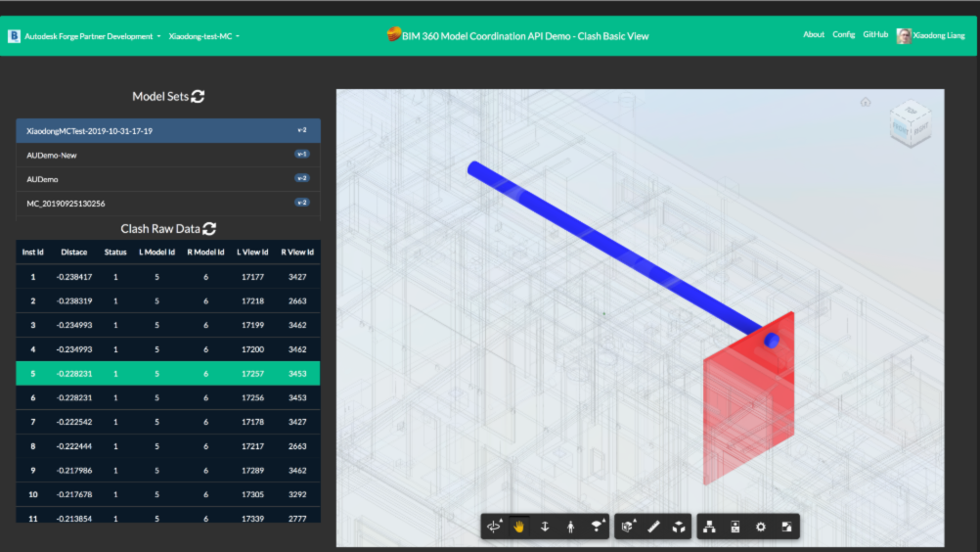Open Autodesk Forge Partner Development hub dropdown
980x552 pixels.
click(93, 36)
